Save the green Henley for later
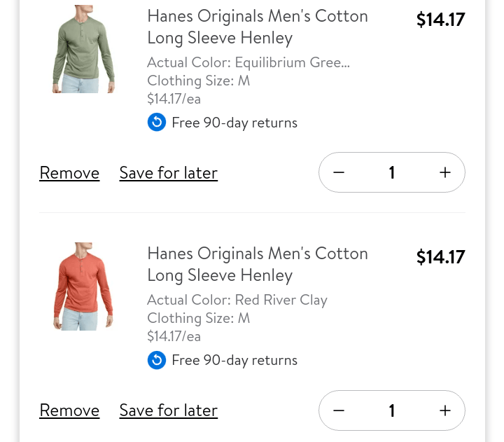 [x=168, y=173]
